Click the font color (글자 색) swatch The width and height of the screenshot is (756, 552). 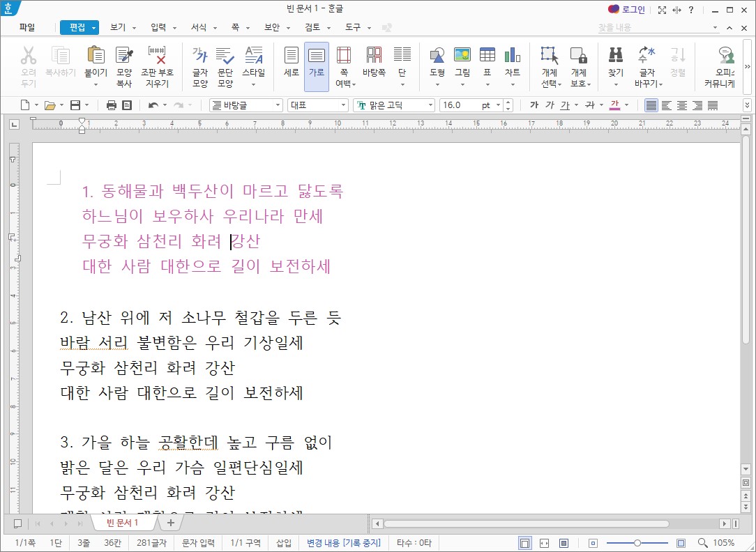[x=614, y=105]
